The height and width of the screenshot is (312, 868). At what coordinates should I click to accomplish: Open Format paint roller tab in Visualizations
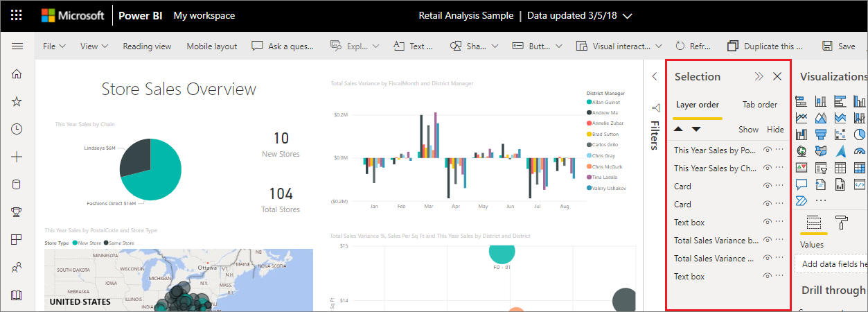[842, 223]
